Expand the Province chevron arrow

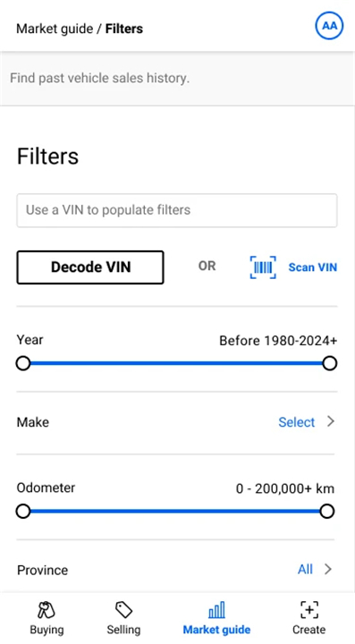(328, 569)
